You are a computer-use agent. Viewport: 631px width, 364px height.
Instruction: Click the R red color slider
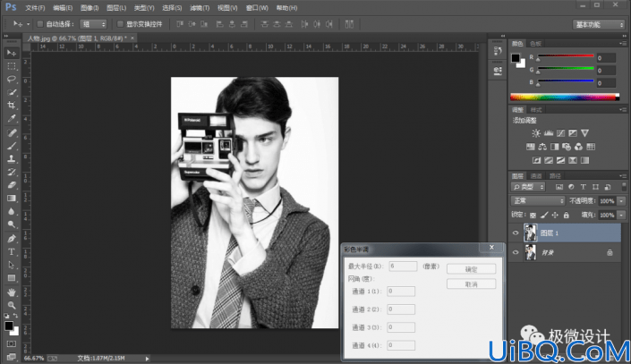[x=566, y=55]
